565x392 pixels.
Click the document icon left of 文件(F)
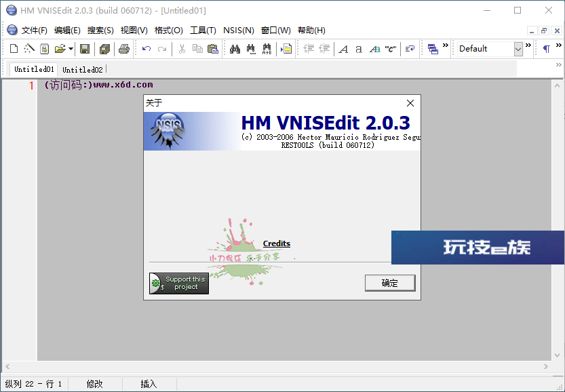tap(12, 31)
